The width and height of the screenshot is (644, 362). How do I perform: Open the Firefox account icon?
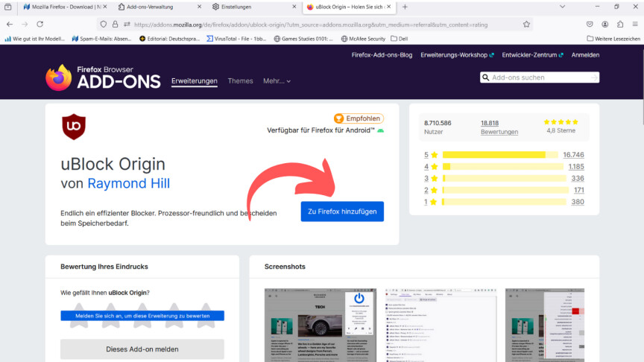(x=605, y=25)
